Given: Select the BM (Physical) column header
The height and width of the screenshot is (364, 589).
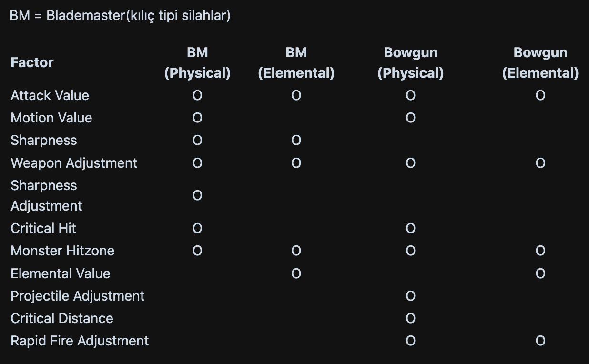Looking at the screenshot, I should 197,62.
